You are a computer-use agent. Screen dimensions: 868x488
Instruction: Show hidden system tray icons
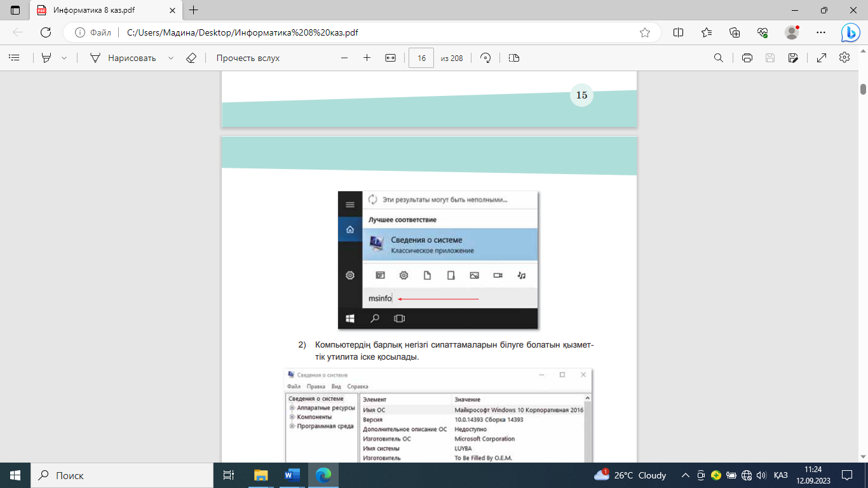pos(686,475)
